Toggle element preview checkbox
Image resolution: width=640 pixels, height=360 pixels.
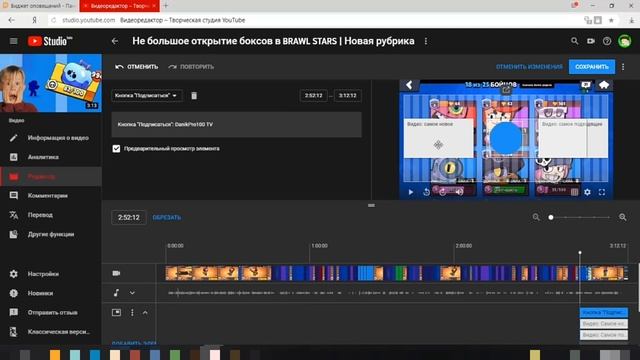tap(116, 149)
